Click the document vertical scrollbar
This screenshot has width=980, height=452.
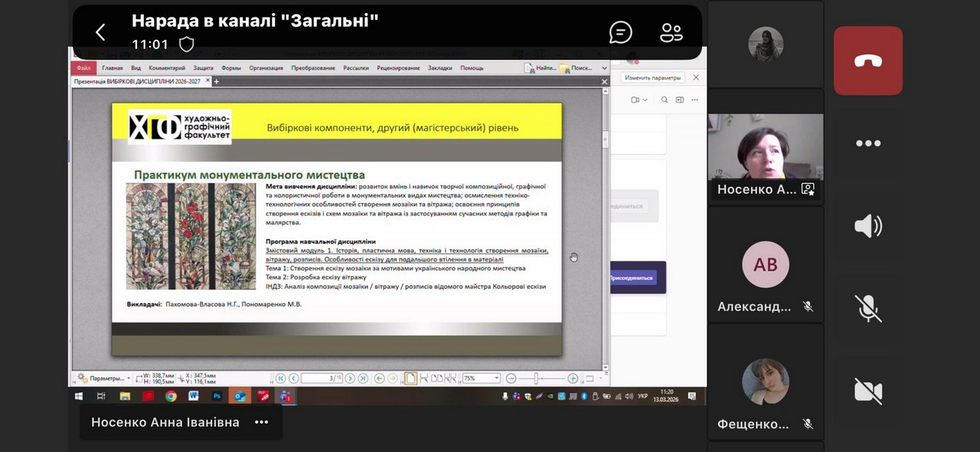pyautogui.click(x=605, y=230)
